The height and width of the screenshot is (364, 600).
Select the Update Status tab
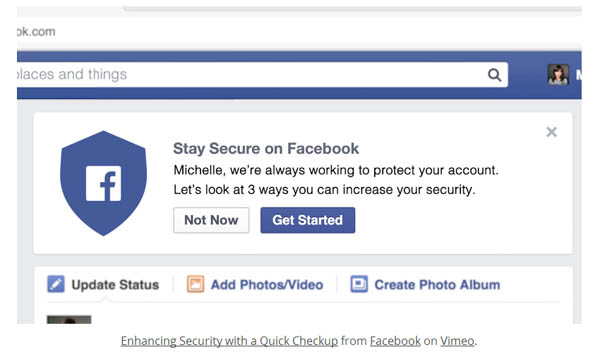point(103,284)
